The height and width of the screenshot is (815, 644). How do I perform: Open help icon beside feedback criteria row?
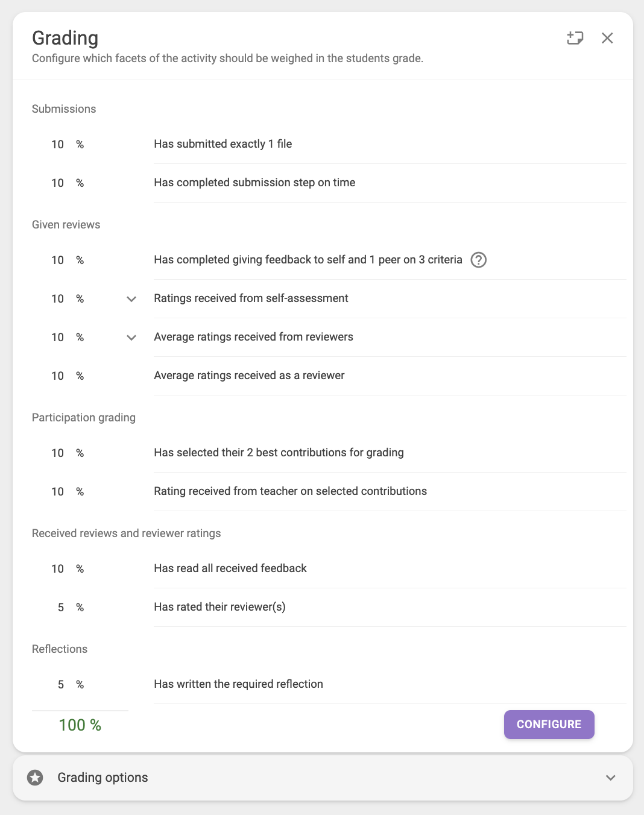point(478,260)
